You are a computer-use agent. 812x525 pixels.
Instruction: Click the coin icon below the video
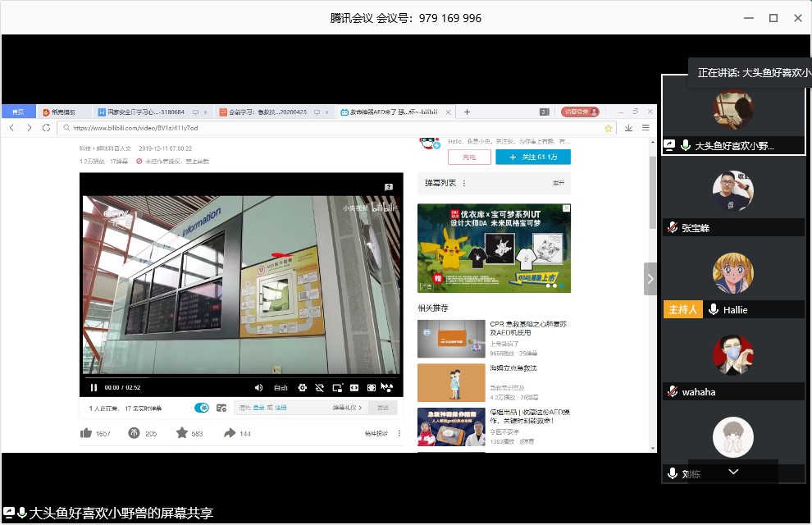[x=134, y=433]
